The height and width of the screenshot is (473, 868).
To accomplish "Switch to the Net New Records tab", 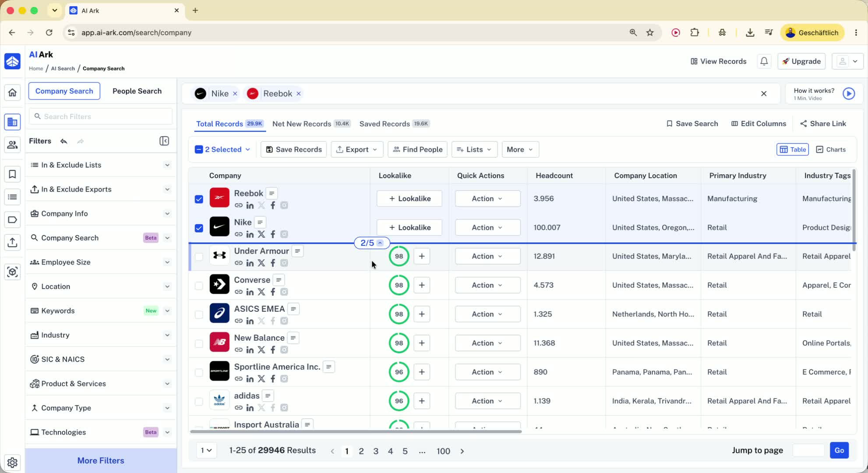I will click(x=311, y=124).
